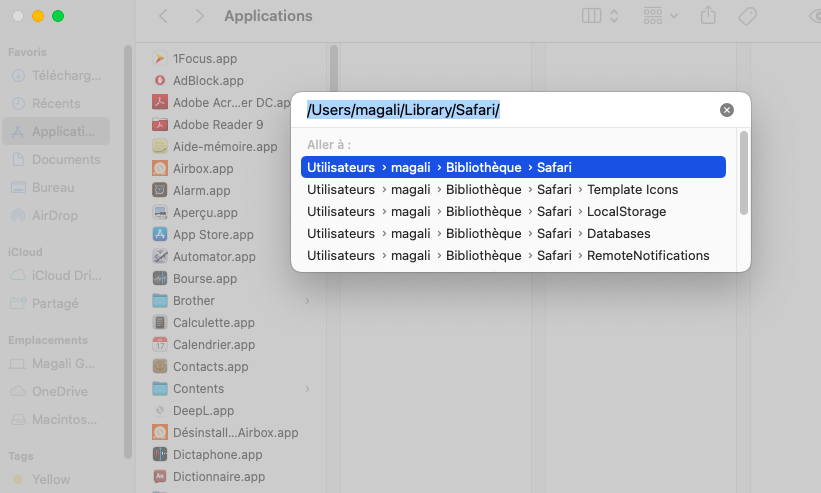821x493 pixels.
Task: Open the group-by options dropdown
Action: pos(660,16)
